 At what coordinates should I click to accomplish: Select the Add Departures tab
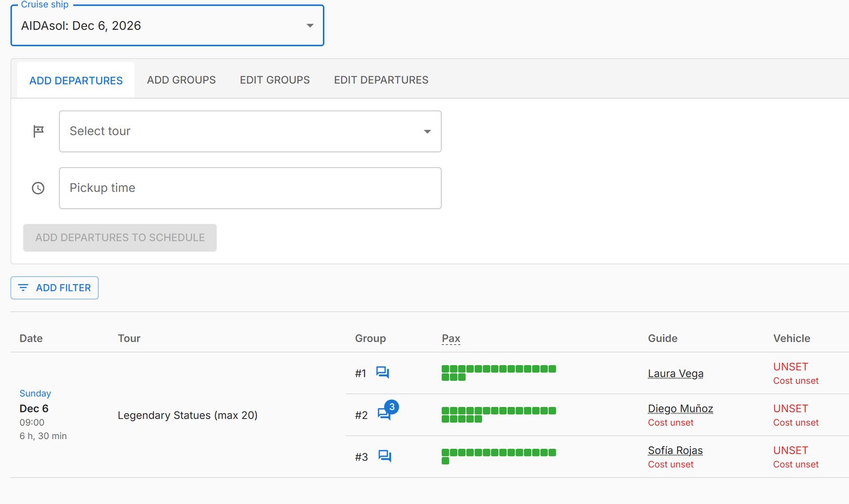[76, 80]
